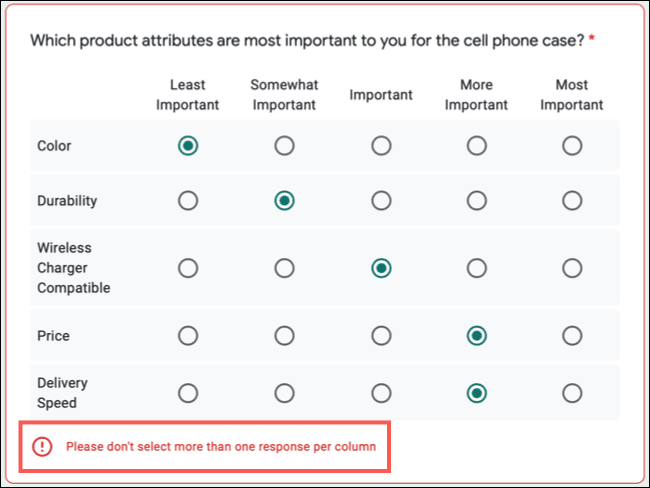This screenshot has height=488, width=650.
Task: Click the Most Important column header
Action: [x=572, y=95]
